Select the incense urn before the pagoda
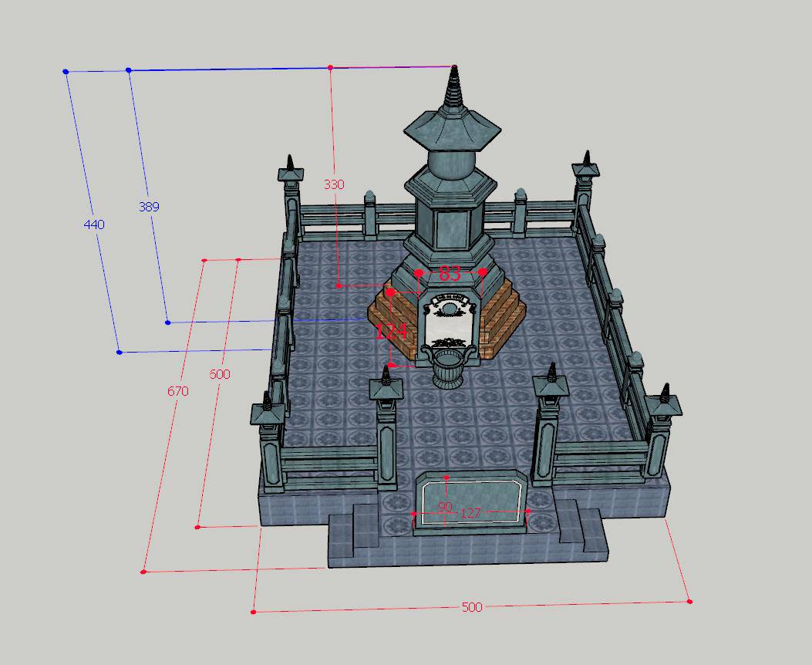This screenshot has height=665, width=812. (x=449, y=369)
